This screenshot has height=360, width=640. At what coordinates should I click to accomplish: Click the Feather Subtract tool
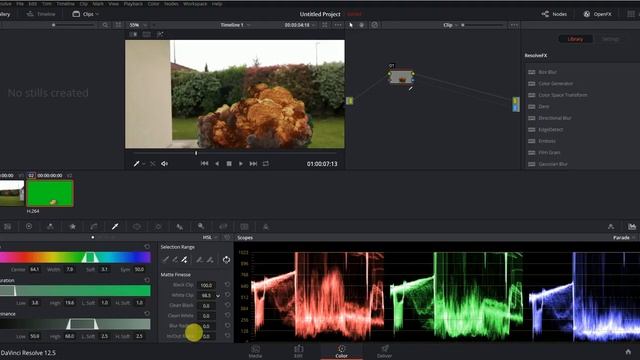(200, 260)
